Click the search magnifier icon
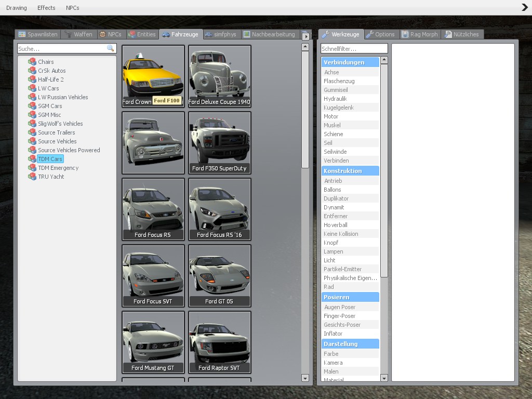Screen dimensions: 532x399 110,48
